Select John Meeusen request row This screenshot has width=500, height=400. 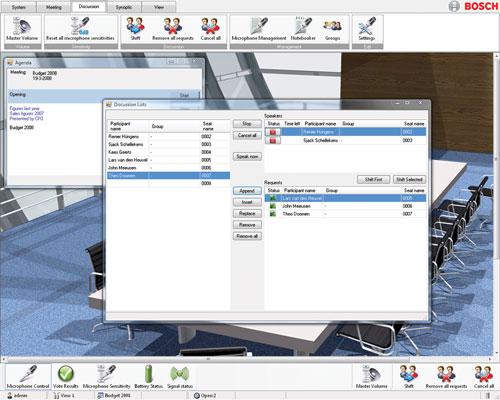pyautogui.click(x=345, y=206)
